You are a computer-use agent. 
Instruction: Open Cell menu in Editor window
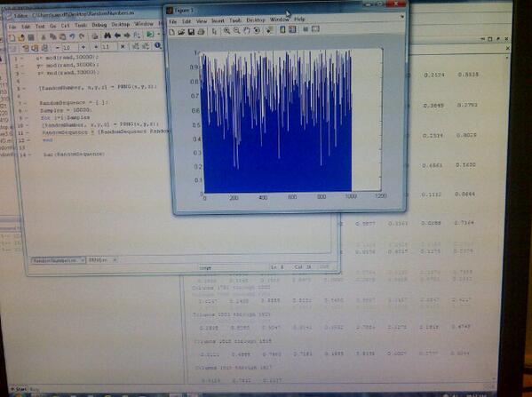click(65, 26)
